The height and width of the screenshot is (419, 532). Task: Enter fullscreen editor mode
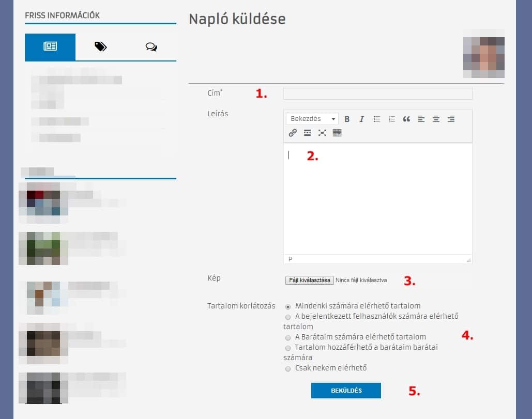[322, 133]
